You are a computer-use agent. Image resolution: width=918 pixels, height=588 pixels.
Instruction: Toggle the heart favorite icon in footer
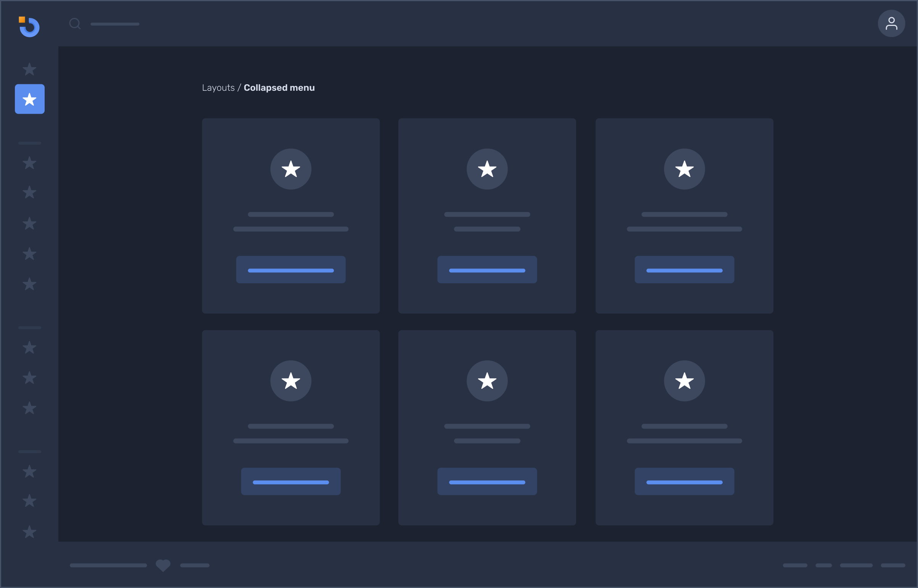click(163, 565)
